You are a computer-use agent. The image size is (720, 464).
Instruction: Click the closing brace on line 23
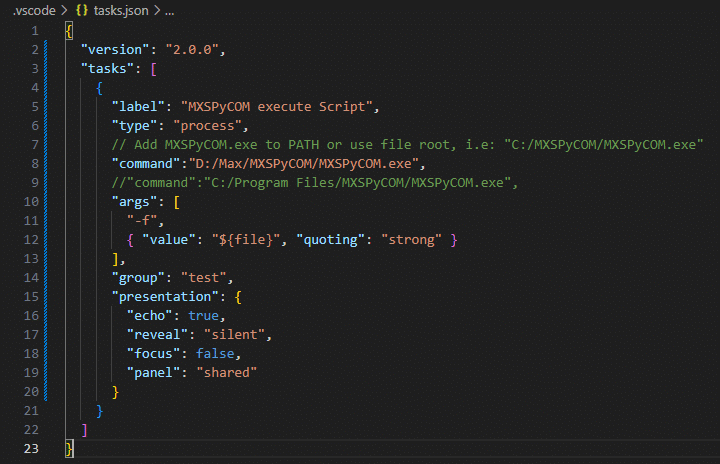[x=69, y=449]
